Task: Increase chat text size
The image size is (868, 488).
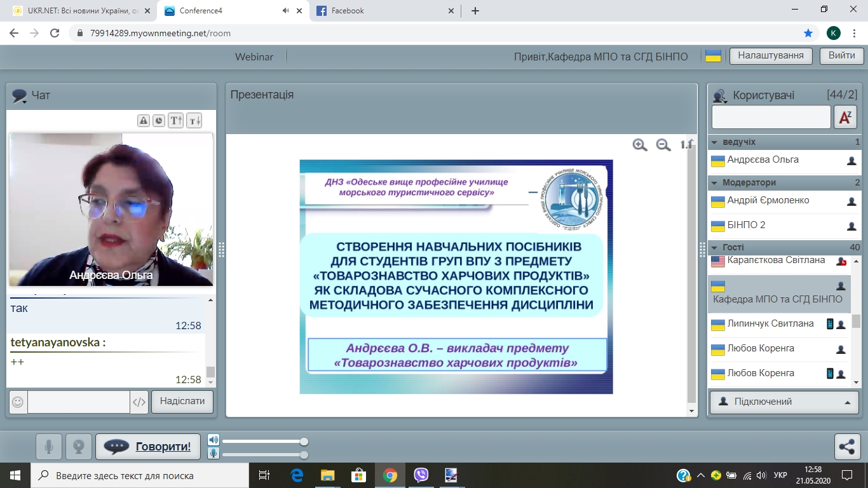Action: (x=176, y=120)
